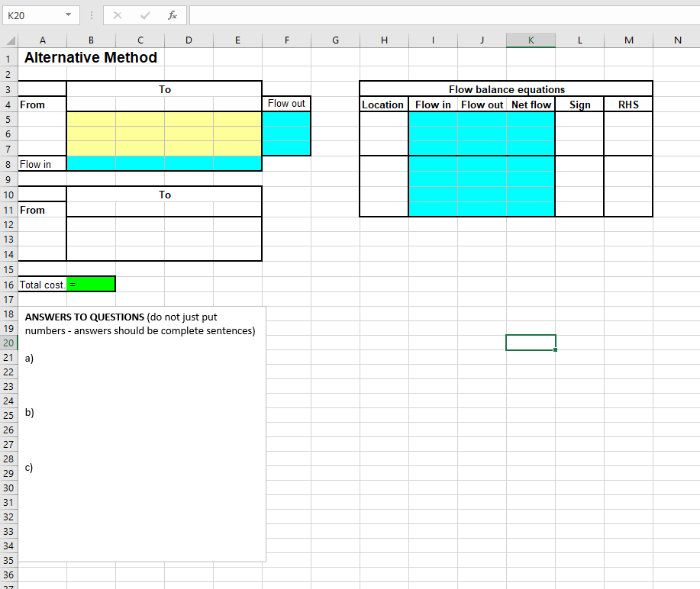Click cell L6 under Sign
This screenshot has height=589, width=700.
click(x=579, y=134)
